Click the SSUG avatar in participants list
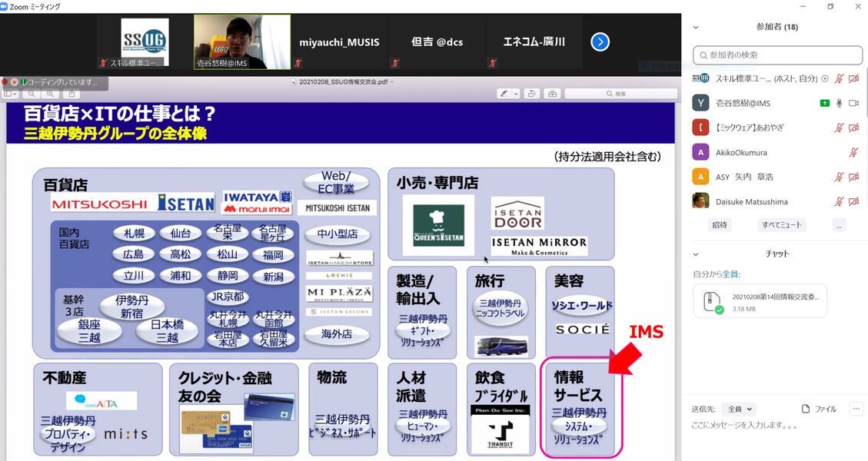The height and width of the screenshot is (461, 868). (x=701, y=78)
